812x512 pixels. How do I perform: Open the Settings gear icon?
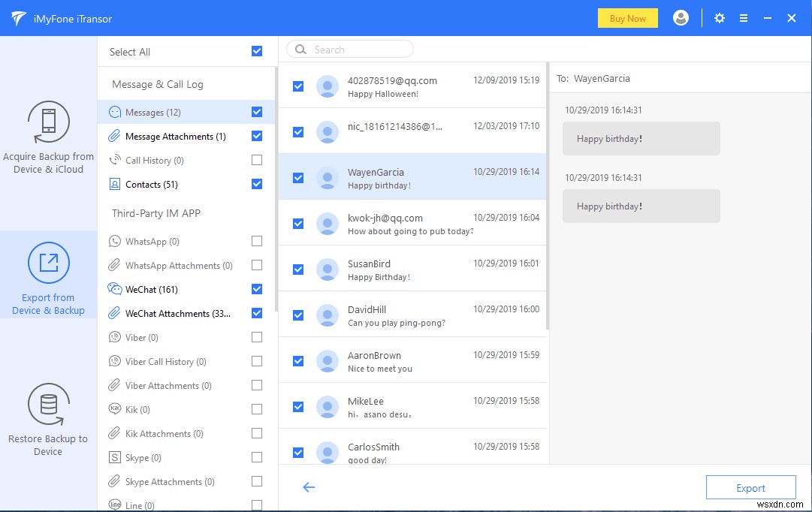click(x=719, y=17)
